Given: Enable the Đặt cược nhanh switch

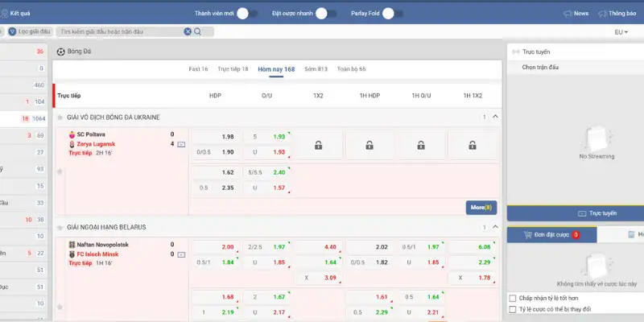Looking at the screenshot, I should [x=326, y=13].
